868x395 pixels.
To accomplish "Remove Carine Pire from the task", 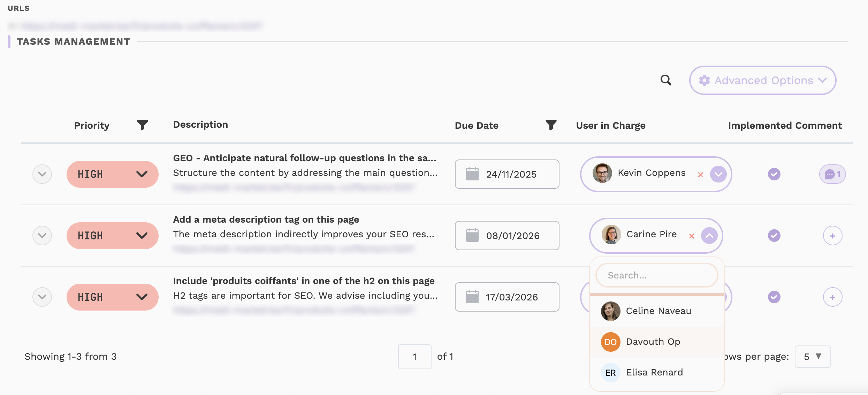I will 692,236.
